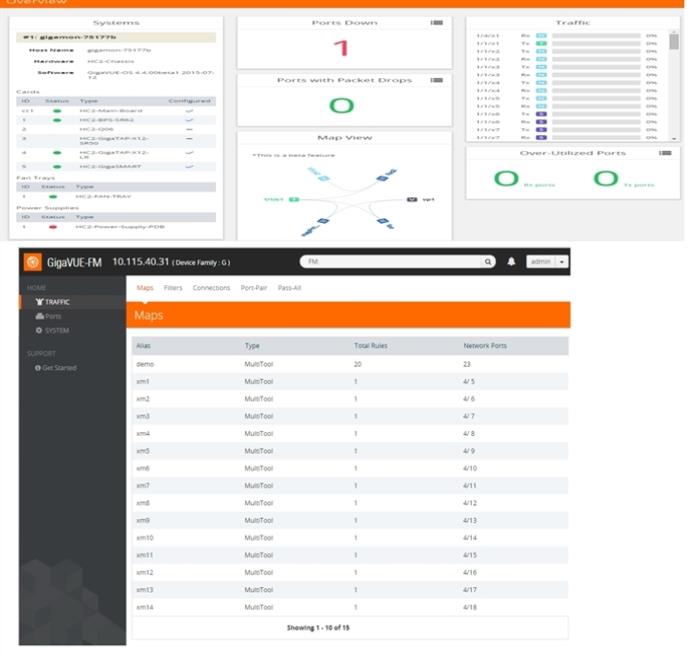Select the xm5 map row
Screen dimensions: 692x658
pos(350,451)
